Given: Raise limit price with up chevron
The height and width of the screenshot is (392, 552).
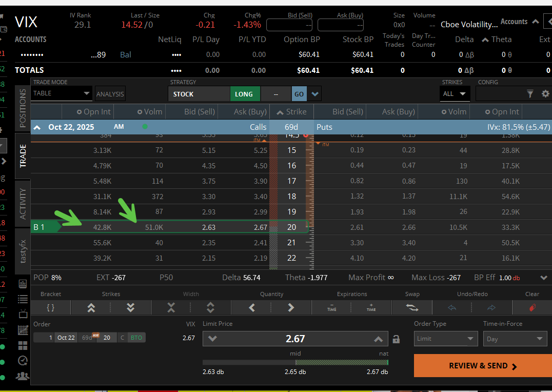Looking at the screenshot, I should pos(379,339).
